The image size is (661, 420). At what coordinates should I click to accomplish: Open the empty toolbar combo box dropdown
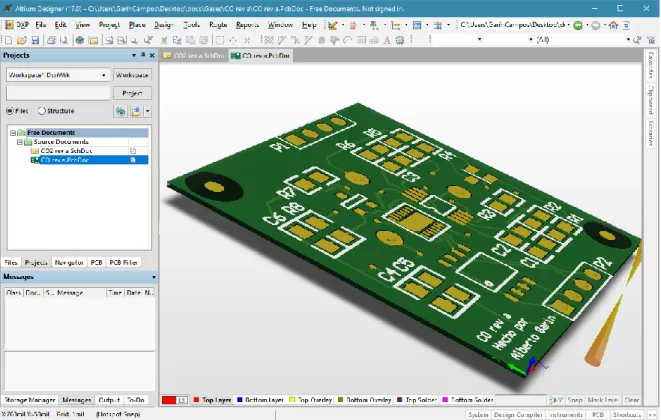(x=479, y=40)
